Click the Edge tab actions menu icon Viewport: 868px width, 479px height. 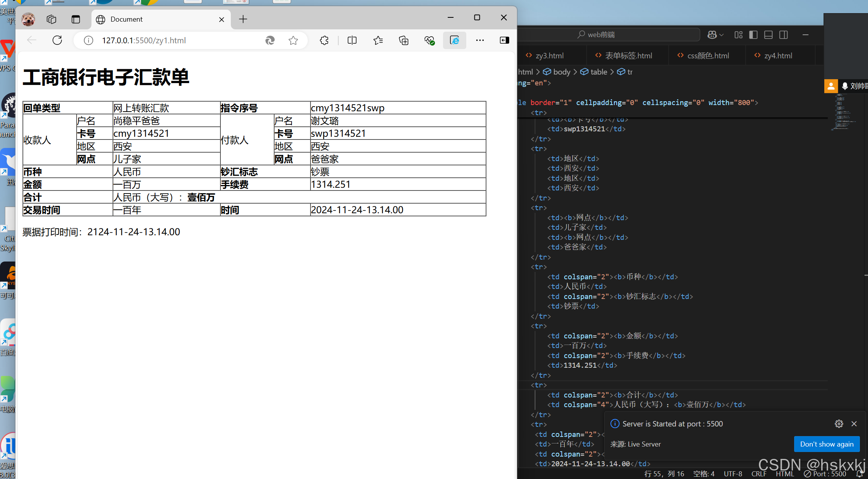coord(75,19)
